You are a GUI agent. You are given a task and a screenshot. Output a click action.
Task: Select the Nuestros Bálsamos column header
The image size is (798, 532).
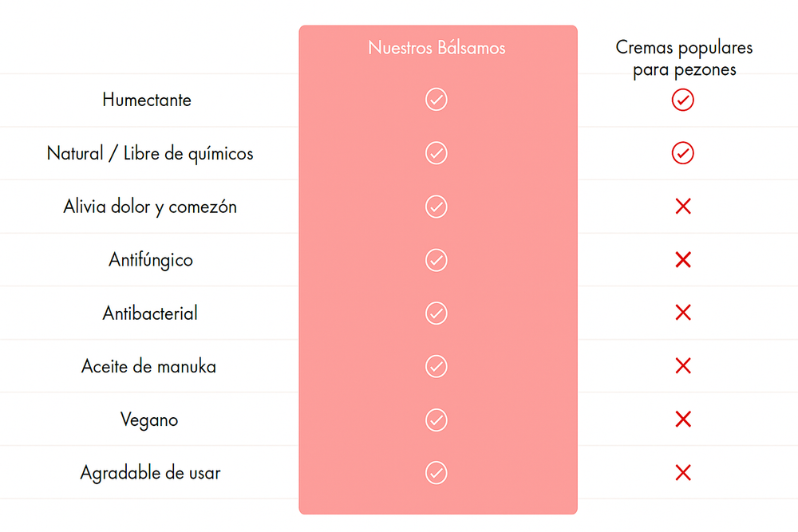(x=437, y=48)
